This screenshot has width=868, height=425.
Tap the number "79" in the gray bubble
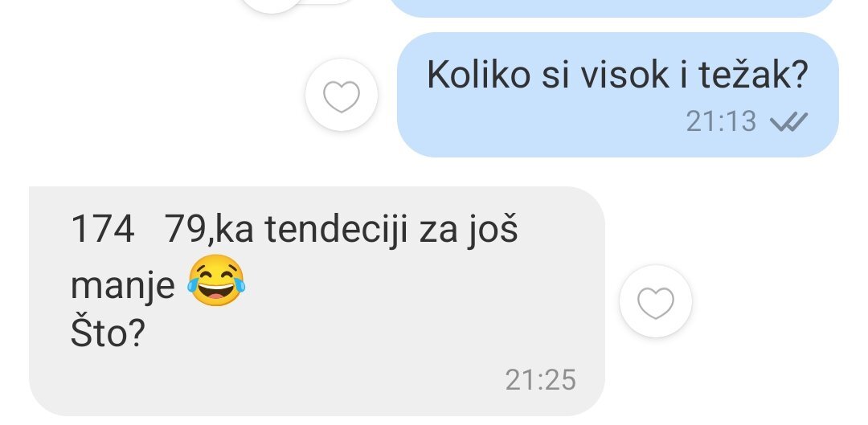(186, 229)
